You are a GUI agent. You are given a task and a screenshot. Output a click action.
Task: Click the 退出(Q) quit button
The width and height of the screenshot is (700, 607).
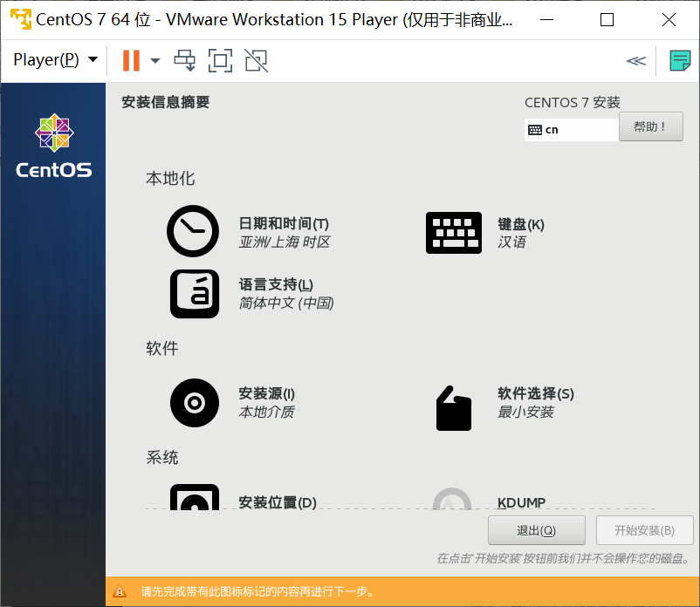pos(537,530)
